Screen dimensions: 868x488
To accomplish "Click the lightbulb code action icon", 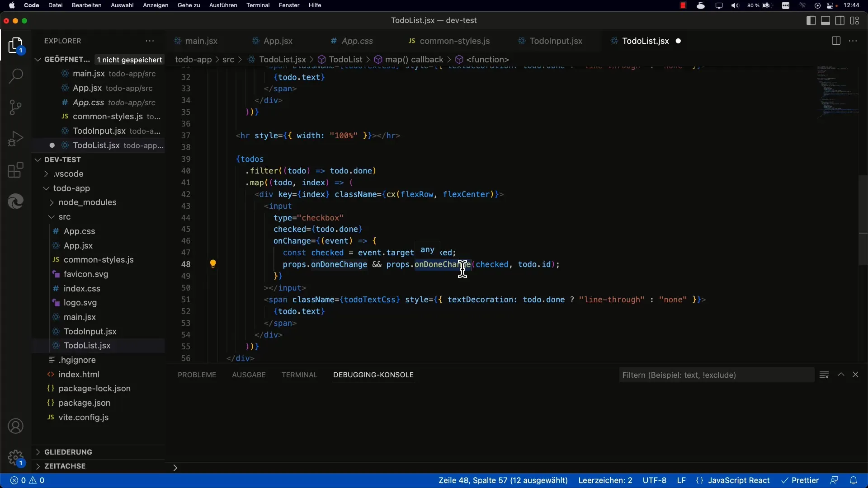I will coord(213,264).
